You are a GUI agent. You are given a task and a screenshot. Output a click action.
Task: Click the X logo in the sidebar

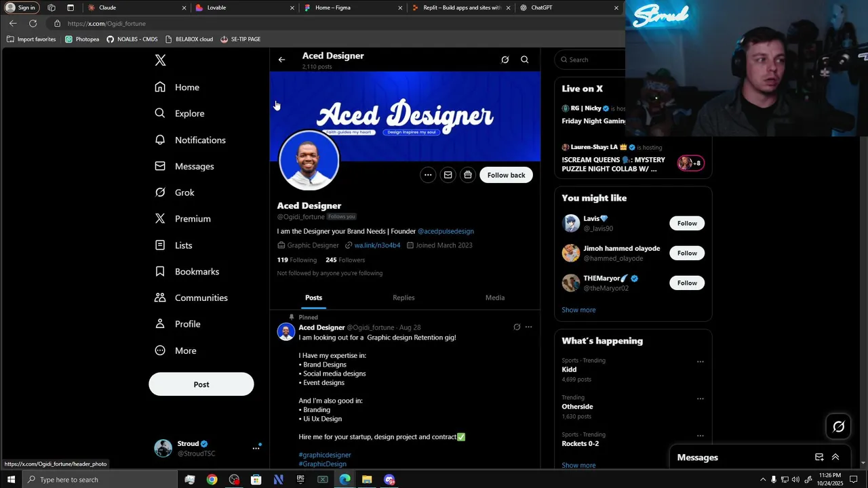click(160, 60)
